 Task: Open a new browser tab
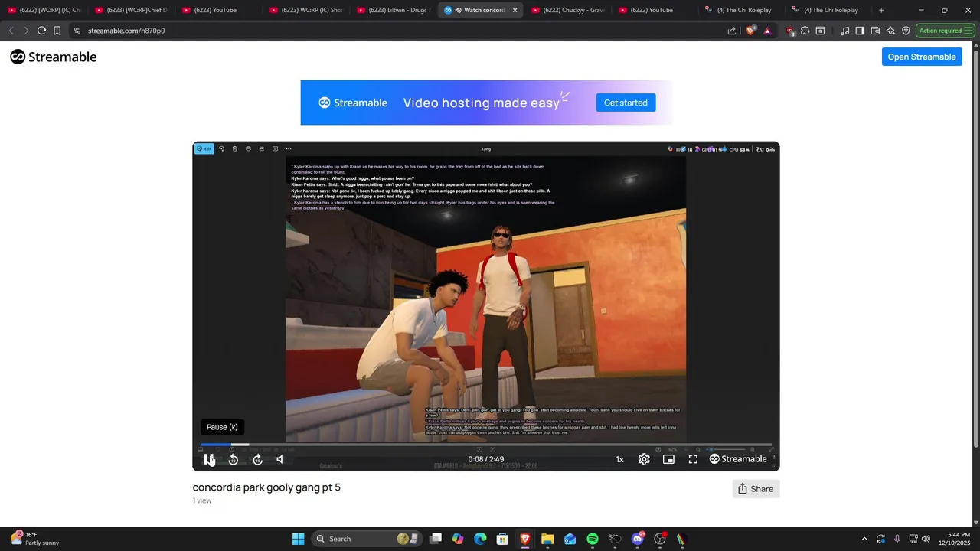tap(881, 10)
